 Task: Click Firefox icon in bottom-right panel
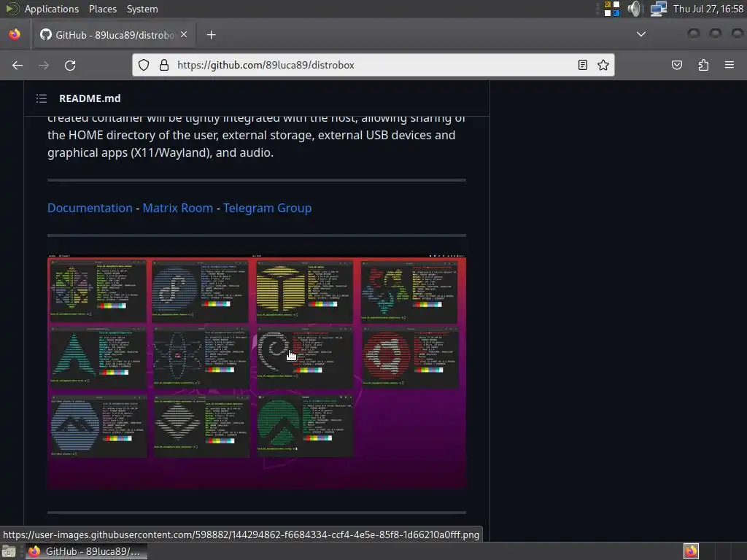pyautogui.click(x=691, y=551)
